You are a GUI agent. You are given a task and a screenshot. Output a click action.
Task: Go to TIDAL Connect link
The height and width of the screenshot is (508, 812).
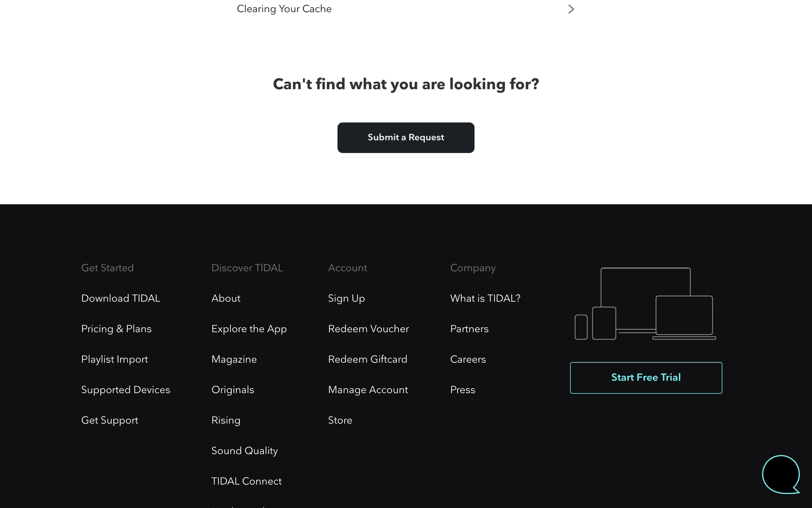tap(246, 481)
